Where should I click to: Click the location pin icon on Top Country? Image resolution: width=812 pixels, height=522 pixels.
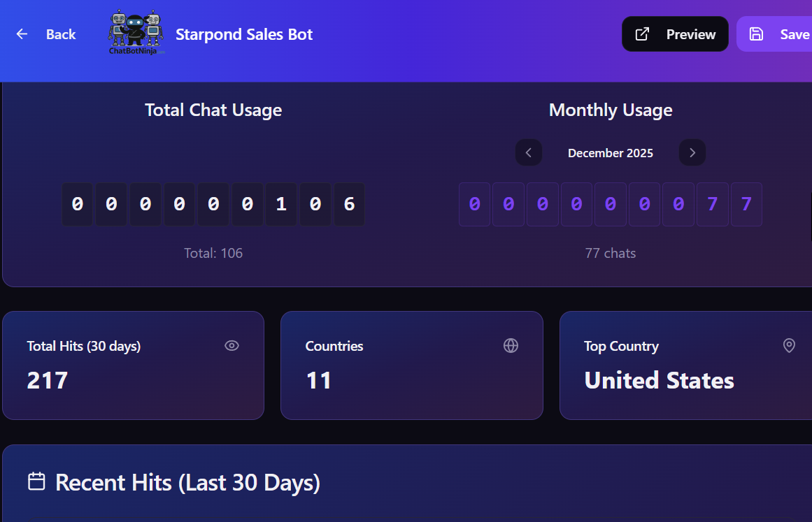tap(789, 345)
